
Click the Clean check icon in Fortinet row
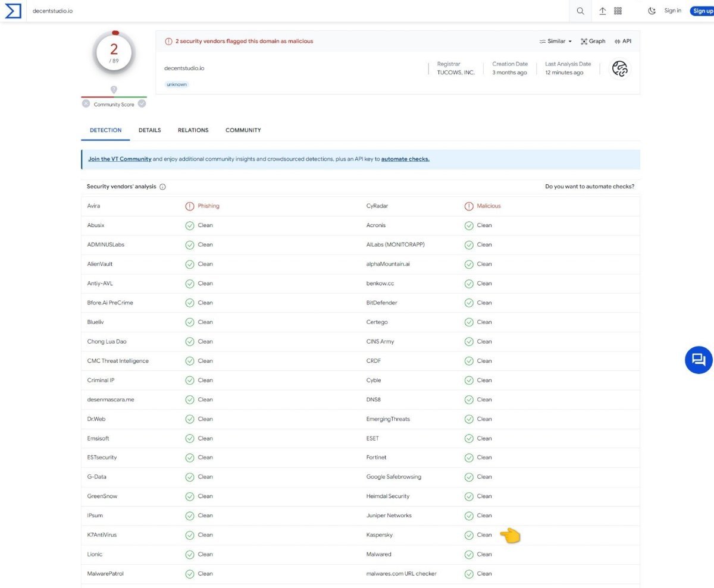point(469,458)
